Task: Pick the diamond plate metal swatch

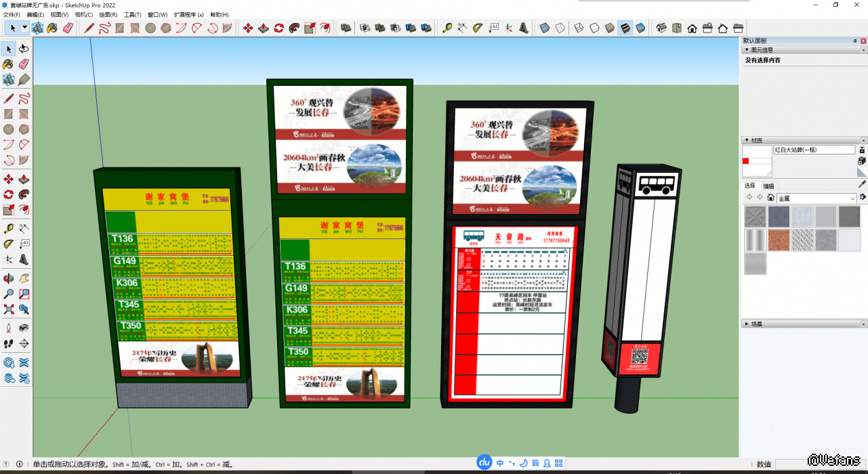Action: [802, 240]
